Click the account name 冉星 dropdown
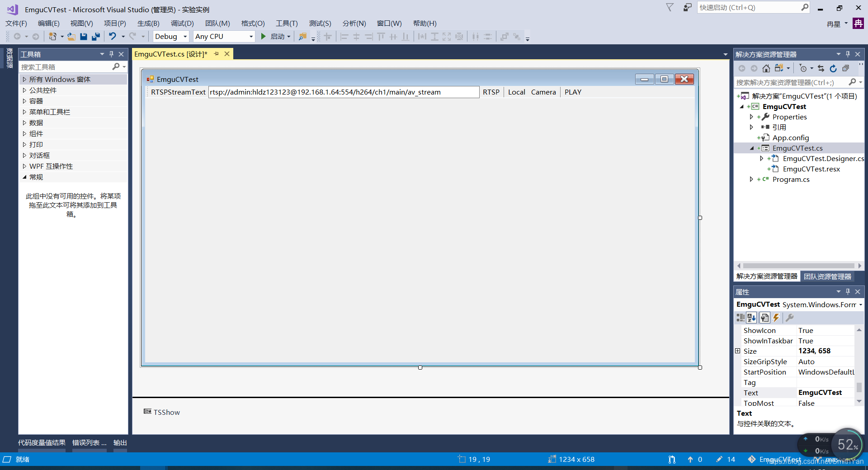Screen dimensions: 868x470 coord(837,24)
